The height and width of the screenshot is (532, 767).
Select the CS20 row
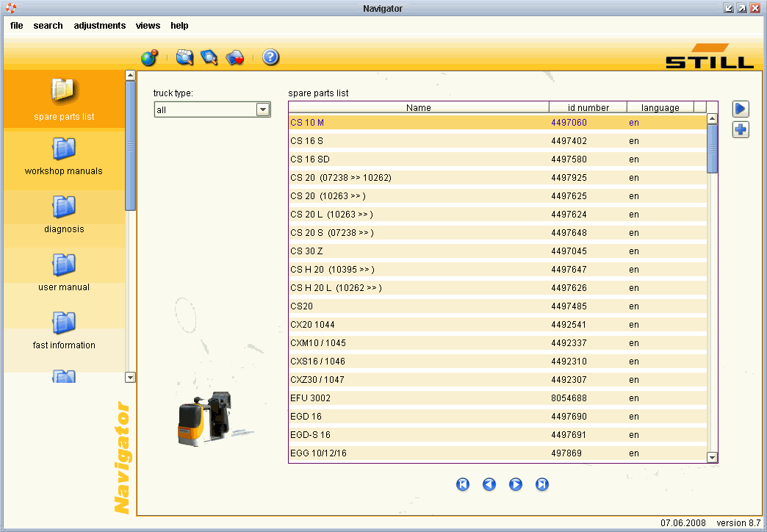pos(497,306)
